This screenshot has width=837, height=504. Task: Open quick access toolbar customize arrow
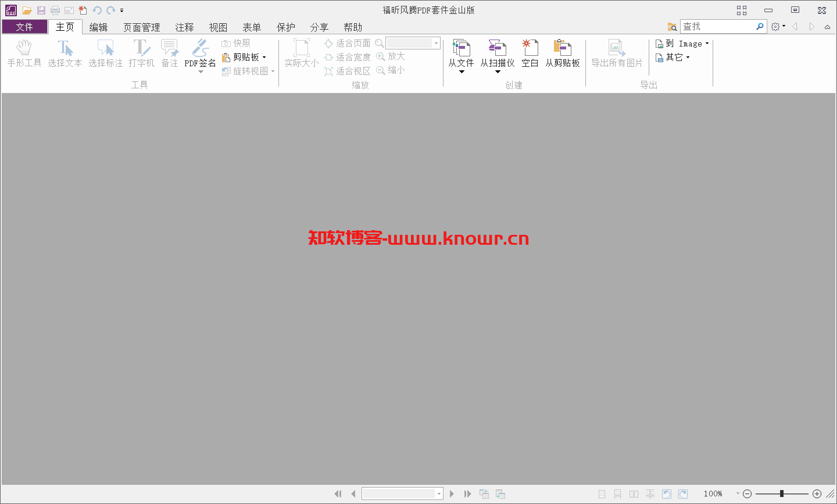click(122, 10)
